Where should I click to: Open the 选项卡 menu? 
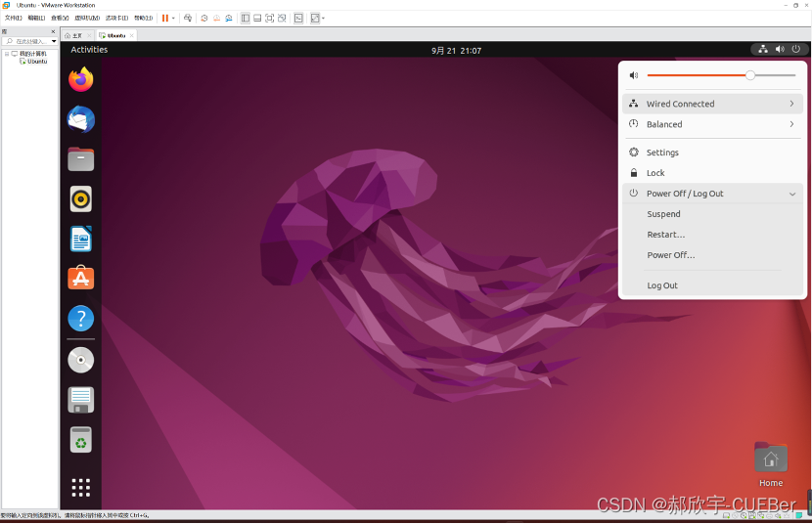pos(117,19)
